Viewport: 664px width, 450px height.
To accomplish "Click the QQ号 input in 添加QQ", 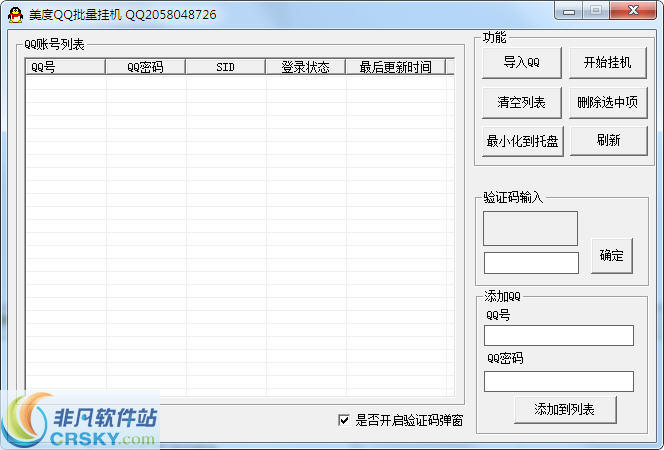I will pyautogui.click(x=559, y=336).
